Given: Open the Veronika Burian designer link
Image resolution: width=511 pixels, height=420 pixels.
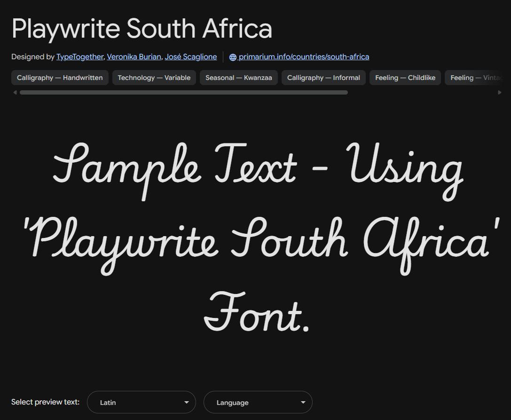Looking at the screenshot, I should click(x=134, y=57).
